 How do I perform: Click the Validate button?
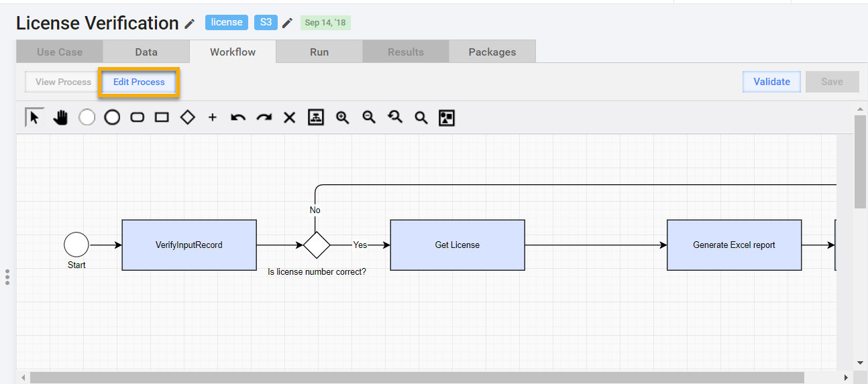(771, 82)
